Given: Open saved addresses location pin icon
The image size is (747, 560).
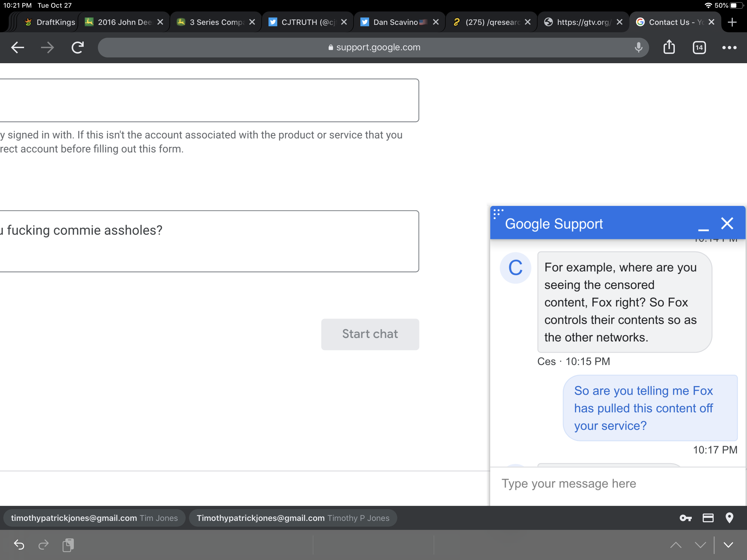Looking at the screenshot, I should [x=730, y=518].
